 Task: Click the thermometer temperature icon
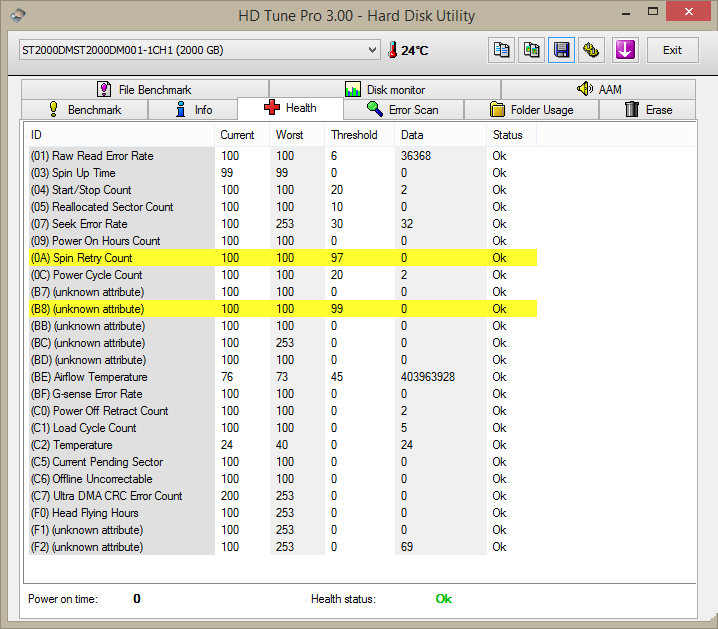392,50
